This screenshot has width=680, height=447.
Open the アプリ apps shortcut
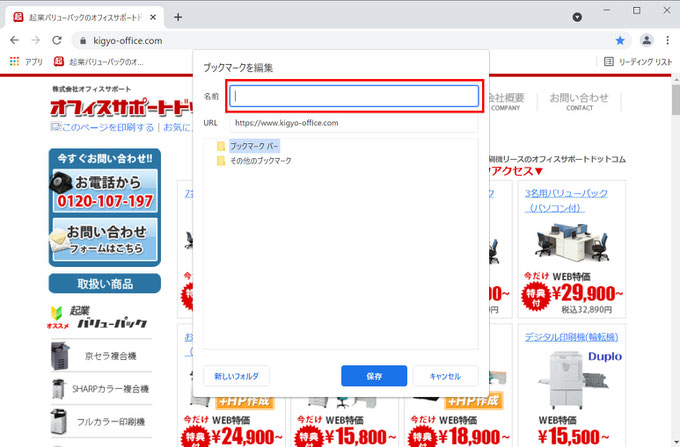click(x=26, y=62)
